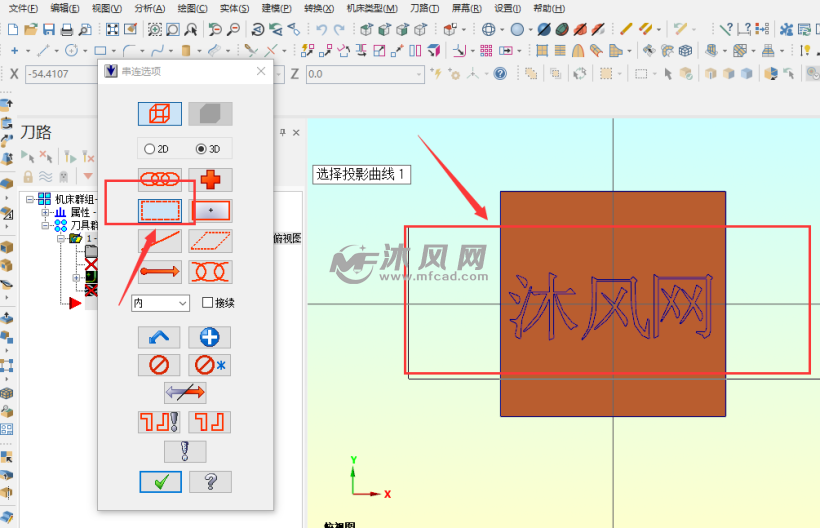Click the draw point tool (plus)

[15, 51]
